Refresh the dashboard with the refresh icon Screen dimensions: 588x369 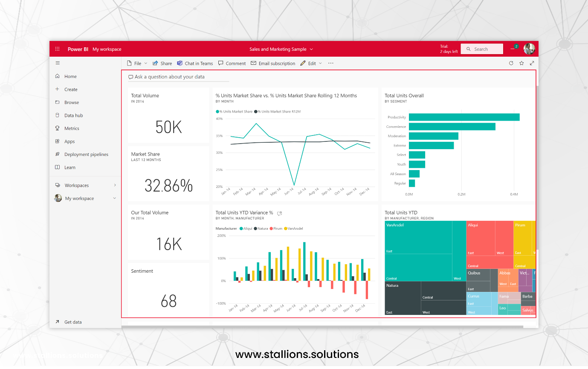point(511,63)
